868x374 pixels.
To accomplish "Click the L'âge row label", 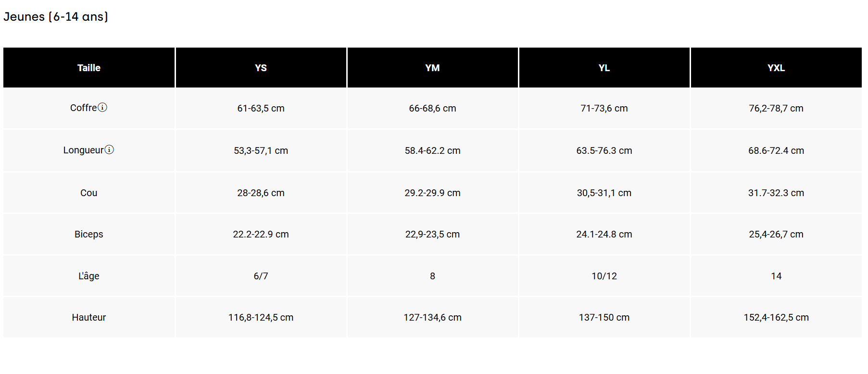I will click(89, 276).
